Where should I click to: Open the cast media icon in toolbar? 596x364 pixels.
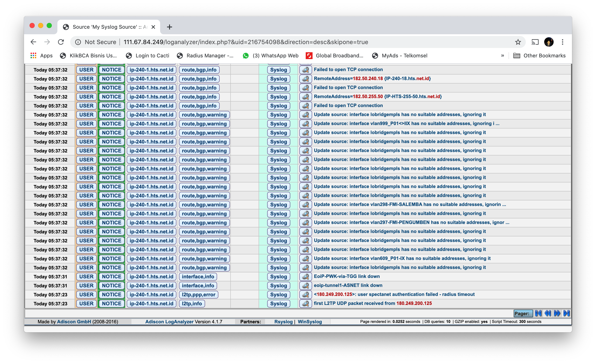535,42
